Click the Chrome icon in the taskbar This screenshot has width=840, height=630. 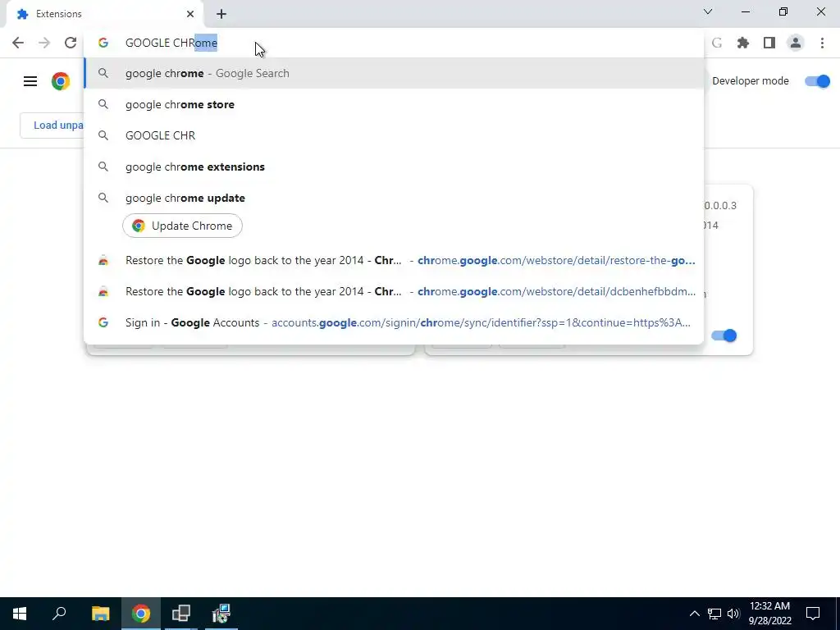pos(141,614)
